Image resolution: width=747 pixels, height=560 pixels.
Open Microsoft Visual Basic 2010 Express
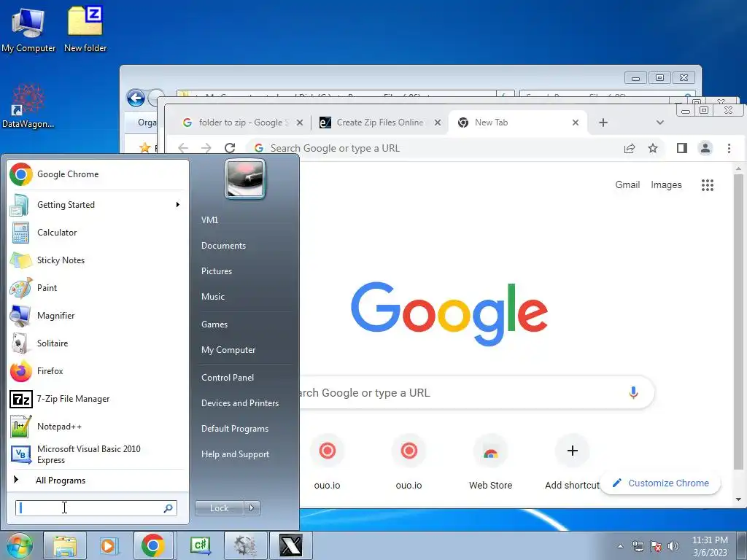point(98,454)
